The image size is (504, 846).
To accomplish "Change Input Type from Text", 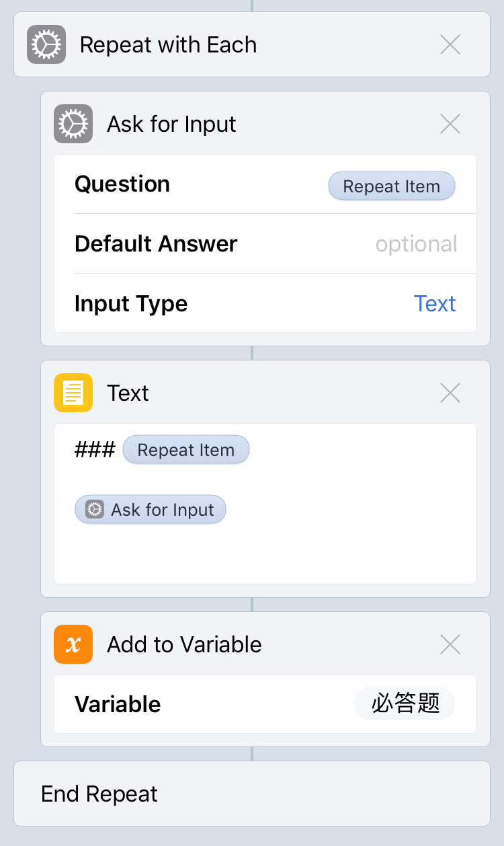I will pyautogui.click(x=435, y=303).
